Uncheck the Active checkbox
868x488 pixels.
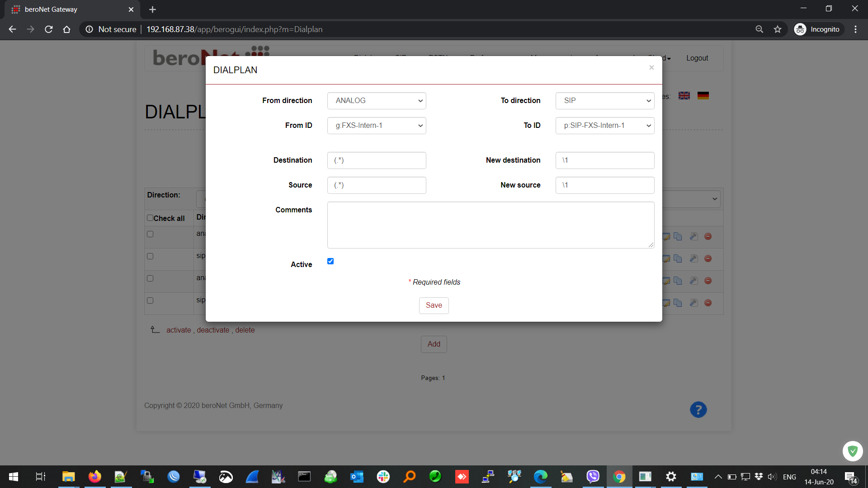coord(330,261)
